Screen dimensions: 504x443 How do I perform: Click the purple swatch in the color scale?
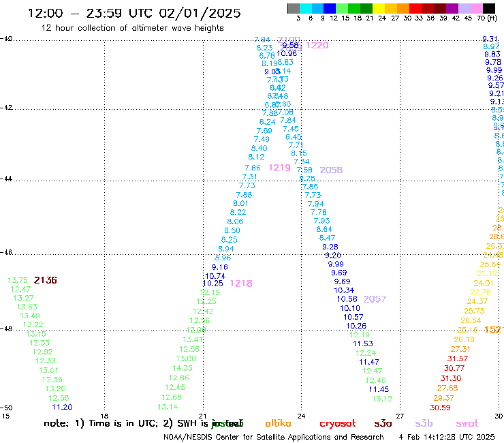452,8
